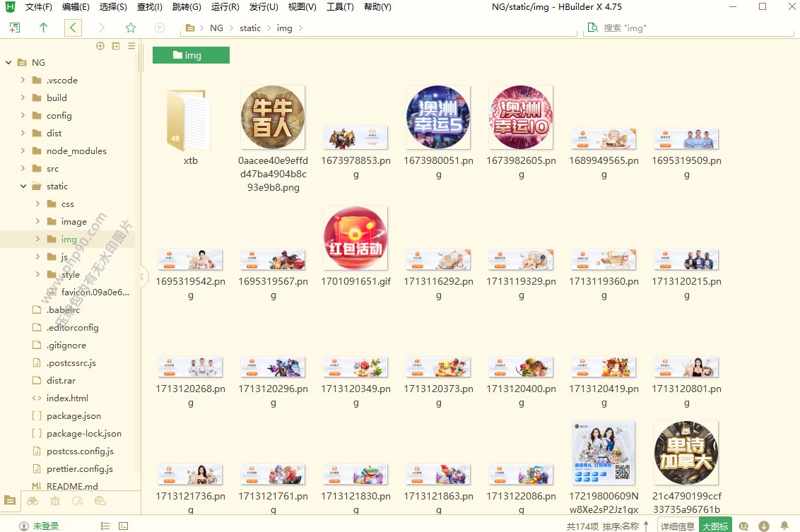Open the search binoculars panel icon
Image resolution: width=800 pixels, height=532 pixels.
[33, 501]
